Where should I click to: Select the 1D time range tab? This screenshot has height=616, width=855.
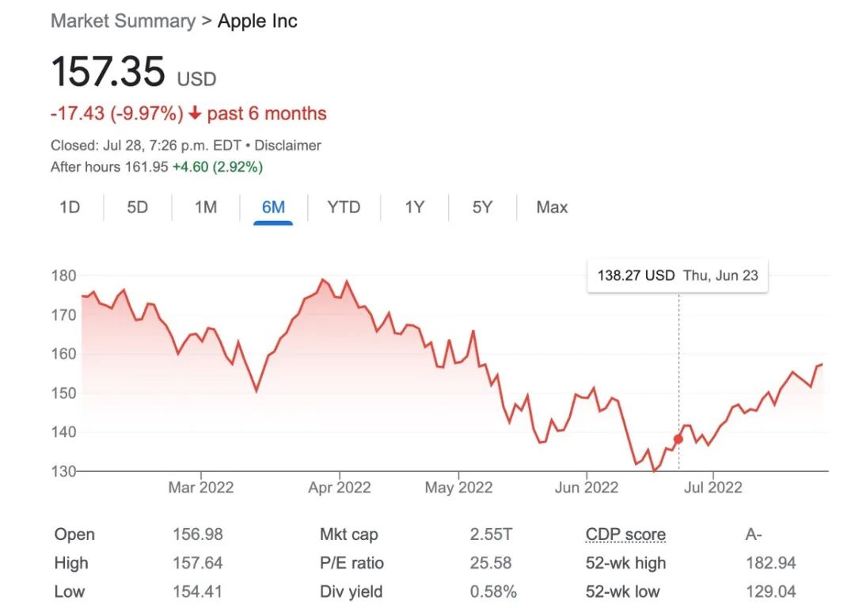coord(70,207)
